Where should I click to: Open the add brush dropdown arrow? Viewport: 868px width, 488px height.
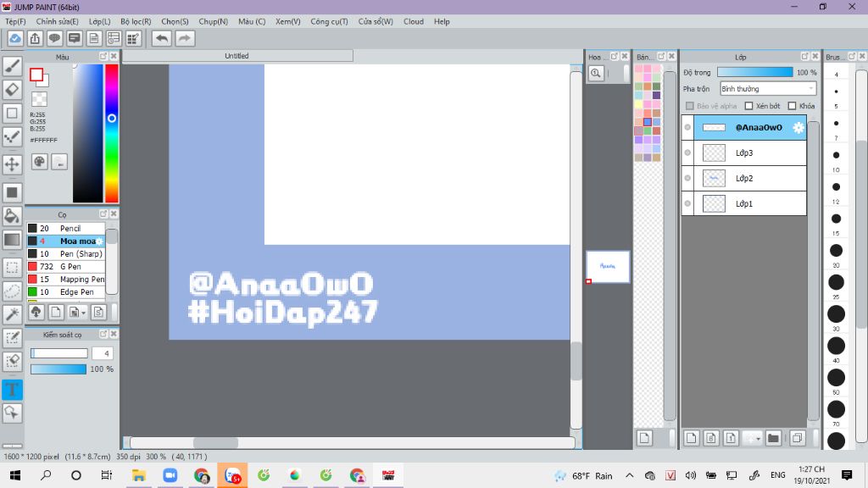pyautogui.click(x=84, y=313)
